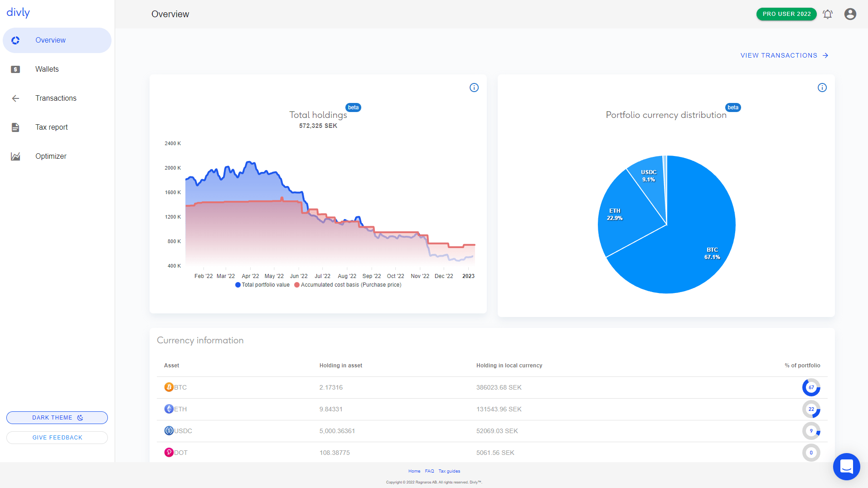Click the USDC coin icon in table
The image size is (868, 488).
[169, 431]
